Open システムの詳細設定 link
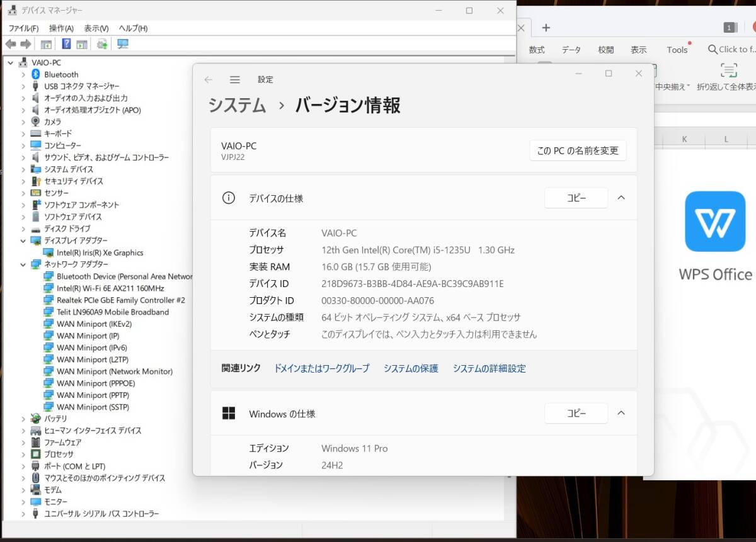Screen dimensions: 756x542 [x=490, y=368]
